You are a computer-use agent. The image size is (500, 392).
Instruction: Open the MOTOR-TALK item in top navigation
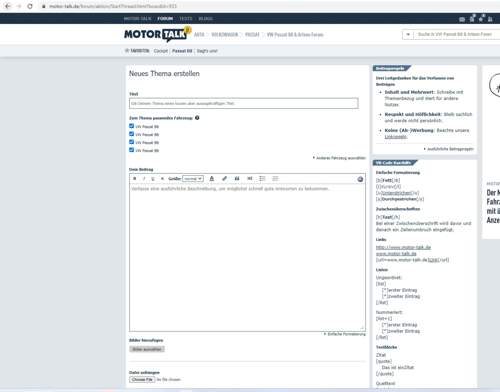click(138, 19)
